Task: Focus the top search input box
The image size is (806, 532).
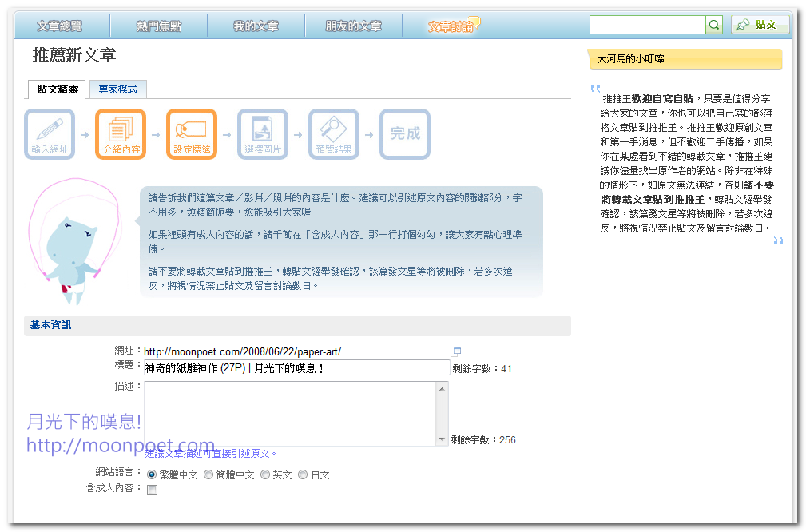Action: 647,26
